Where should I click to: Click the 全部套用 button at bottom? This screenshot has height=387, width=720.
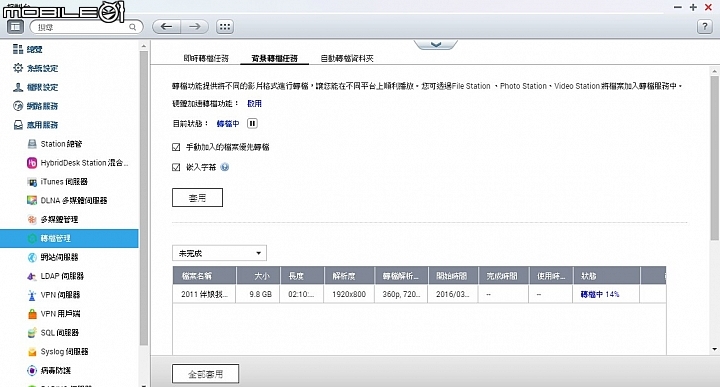point(205,374)
